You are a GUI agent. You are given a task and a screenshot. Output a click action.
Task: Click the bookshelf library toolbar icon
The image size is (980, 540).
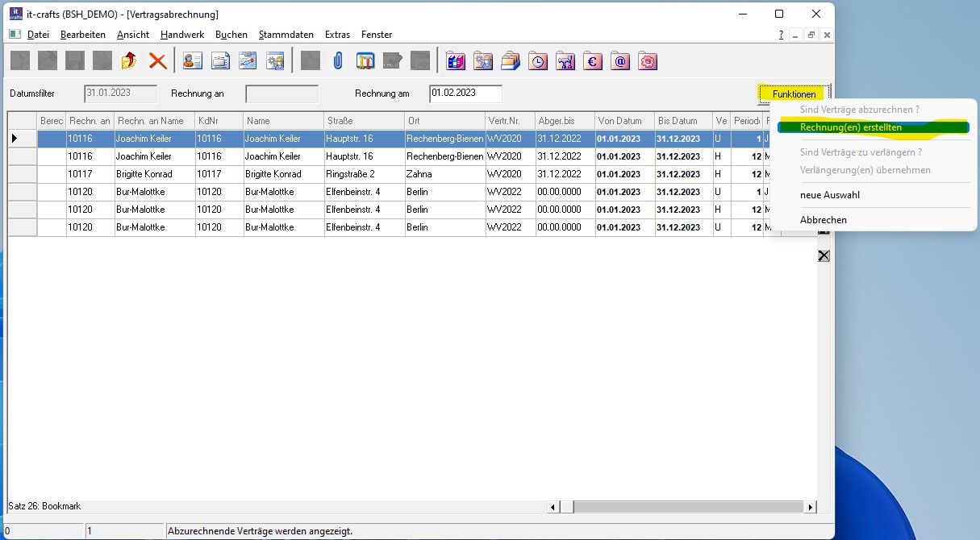click(x=365, y=60)
